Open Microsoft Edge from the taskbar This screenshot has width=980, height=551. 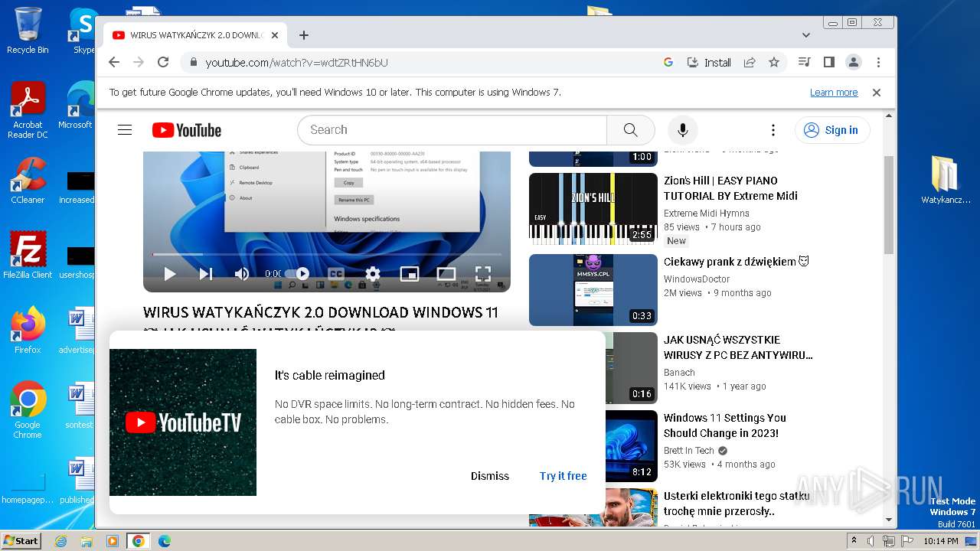[x=164, y=541]
